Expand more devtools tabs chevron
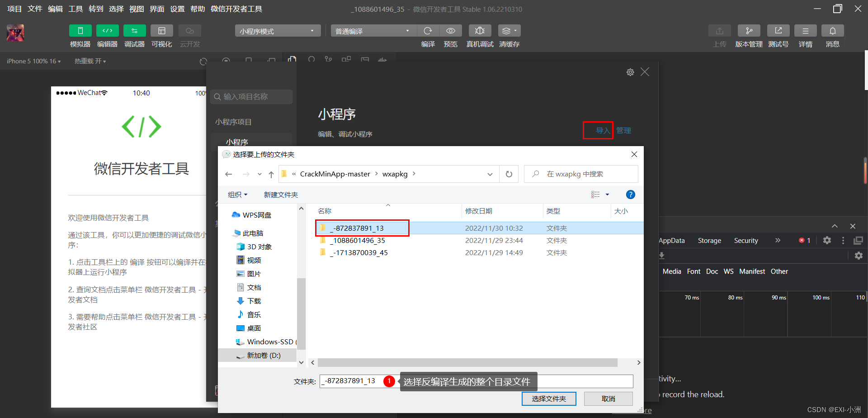This screenshot has height=418, width=868. coord(778,240)
